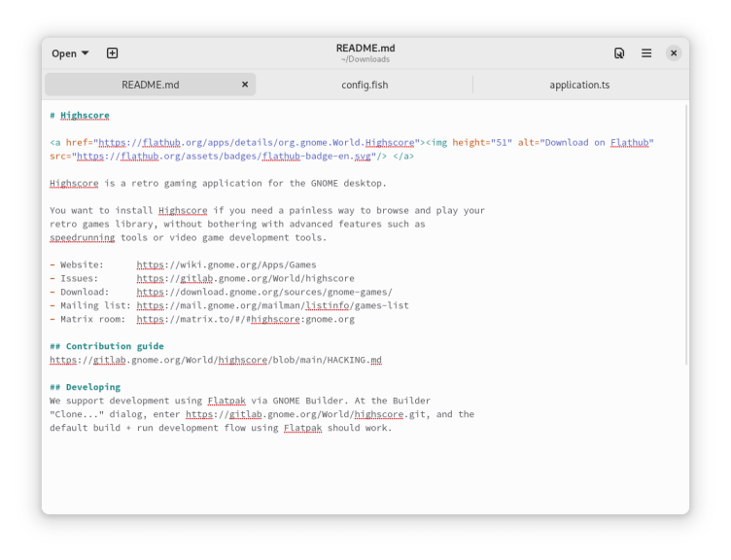The width and height of the screenshot is (731, 560).
Task: Expand the dropdown arrow next to Open
Action: 86,53
